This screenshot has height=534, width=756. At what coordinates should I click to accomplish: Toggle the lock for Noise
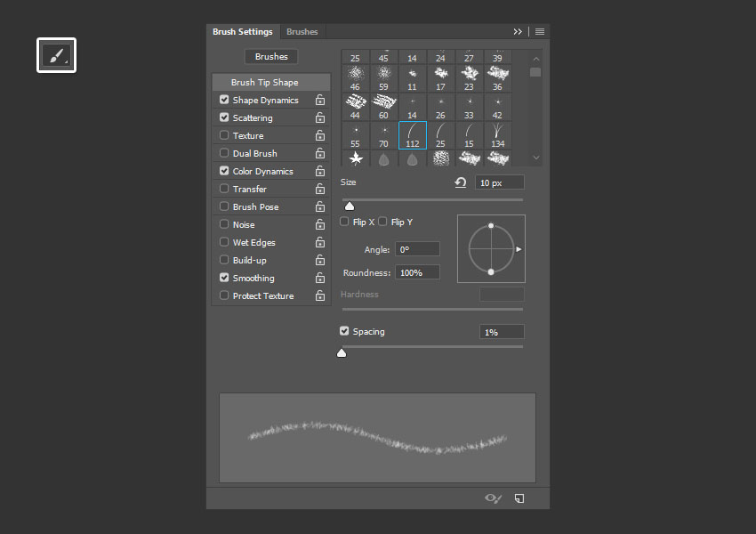click(319, 225)
